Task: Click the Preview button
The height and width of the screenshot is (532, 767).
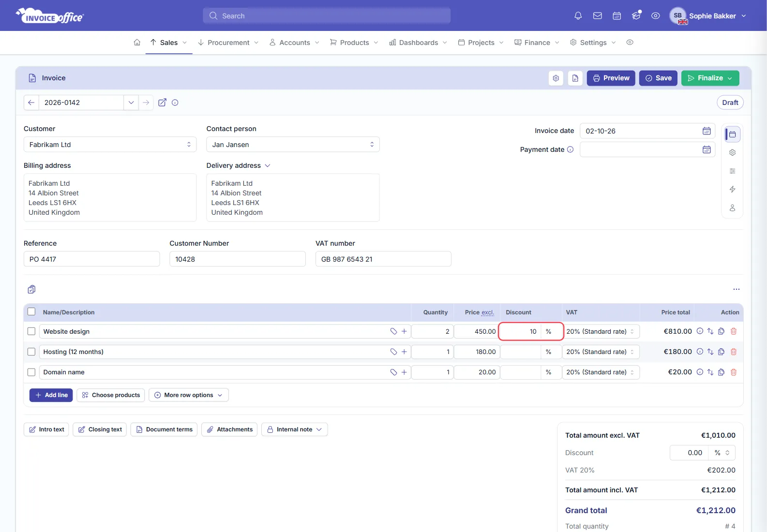Action: pos(611,78)
